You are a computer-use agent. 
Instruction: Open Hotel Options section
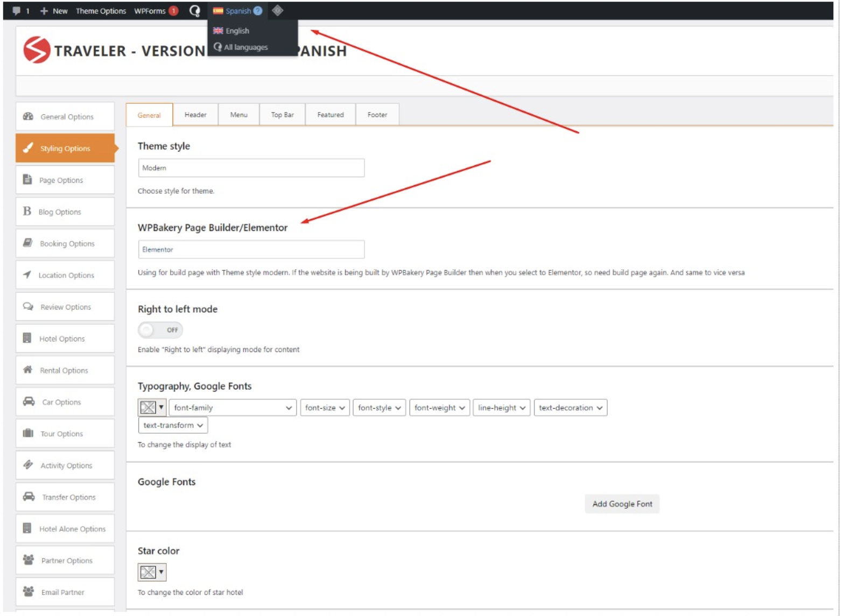[65, 339]
